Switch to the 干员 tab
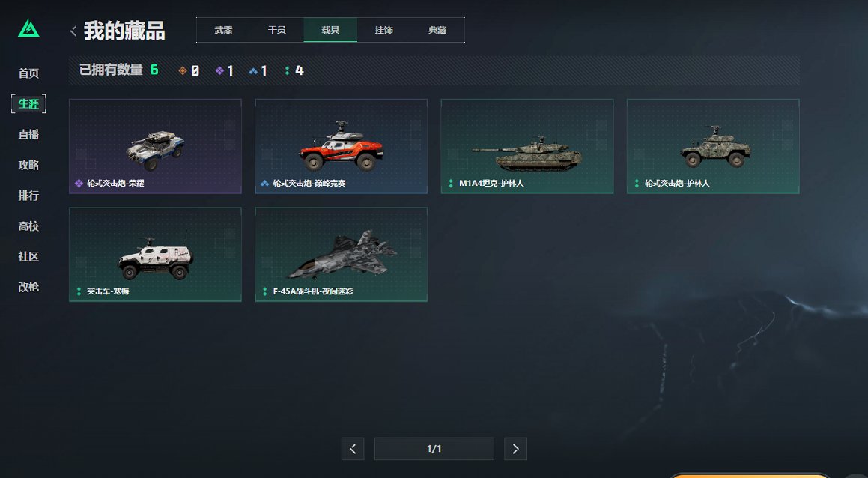Image resolution: width=868 pixels, height=478 pixels. pyautogui.click(x=277, y=30)
